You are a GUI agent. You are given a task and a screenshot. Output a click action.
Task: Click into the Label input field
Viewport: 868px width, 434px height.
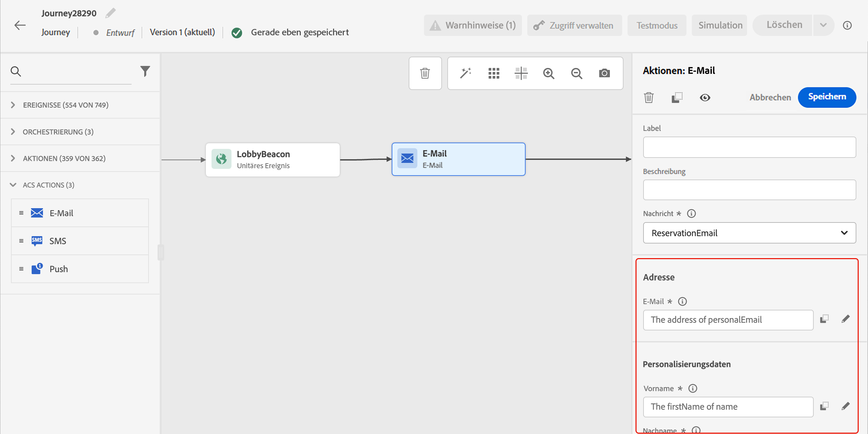tap(749, 147)
